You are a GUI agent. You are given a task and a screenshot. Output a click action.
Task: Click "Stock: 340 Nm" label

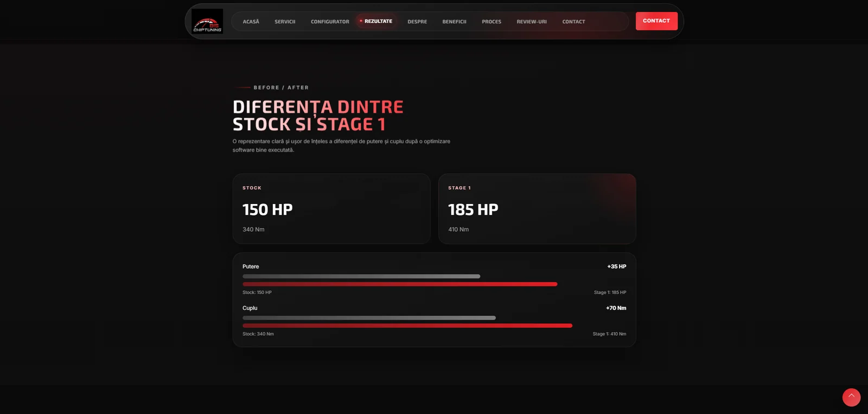pos(258,334)
